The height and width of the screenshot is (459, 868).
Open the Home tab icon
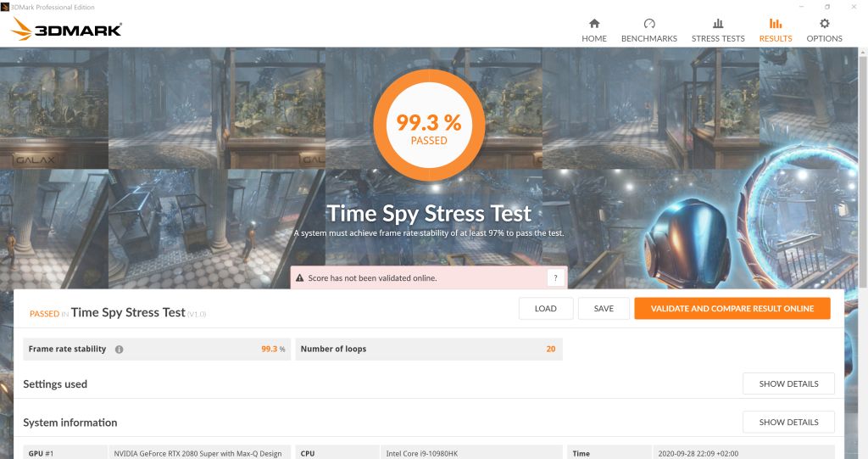[x=594, y=23]
